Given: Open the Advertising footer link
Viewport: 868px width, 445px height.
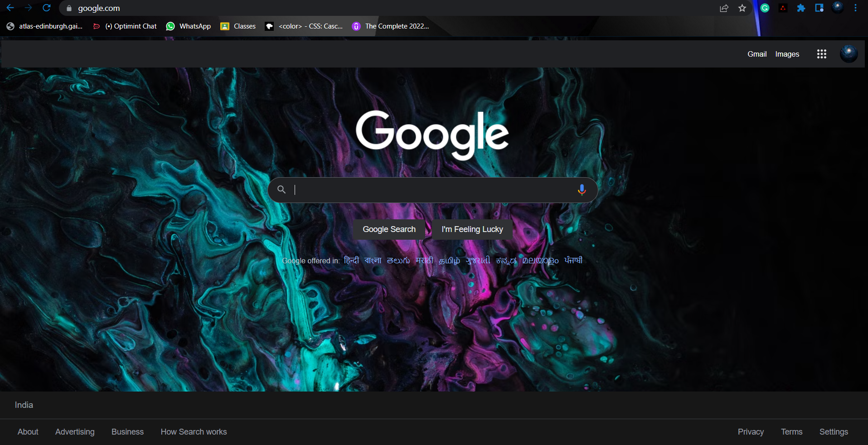Looking at the screenshot, I should tap(75, 432).
